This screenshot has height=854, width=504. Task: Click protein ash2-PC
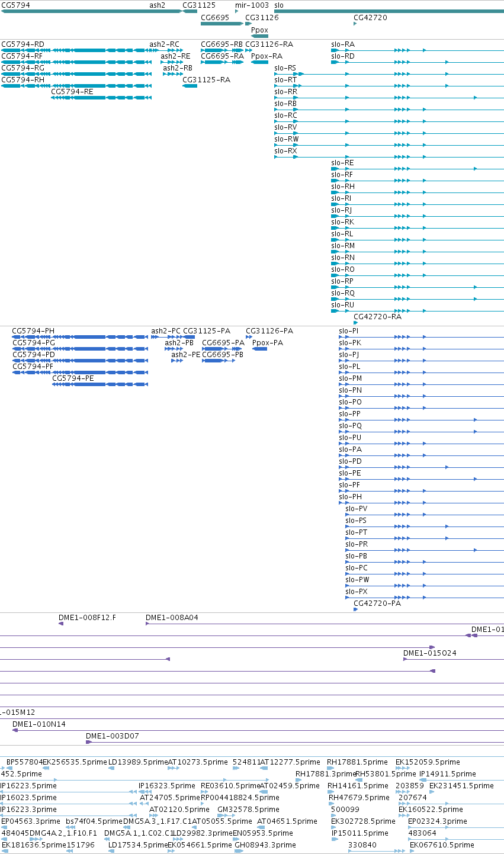166,331
